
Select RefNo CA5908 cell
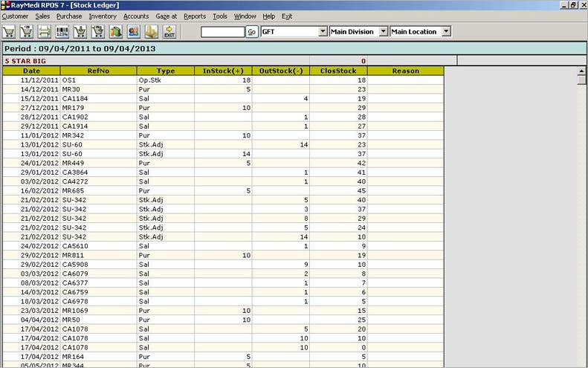[x=99, y=264]
